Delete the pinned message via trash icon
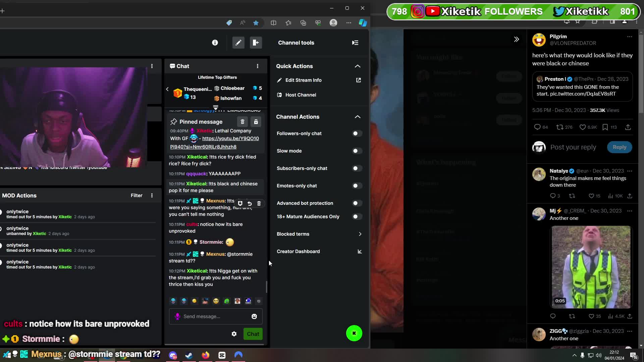The image size is (644, 362). point(243,122)
